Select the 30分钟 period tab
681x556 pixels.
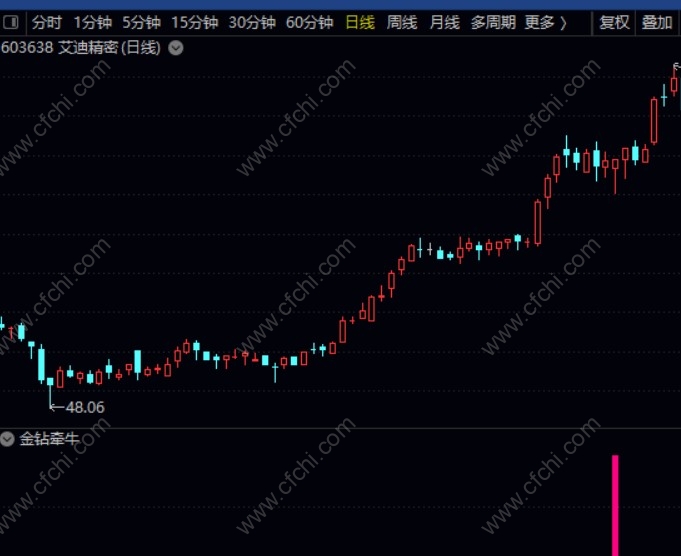pyautogui.click(x=252, y=22)
